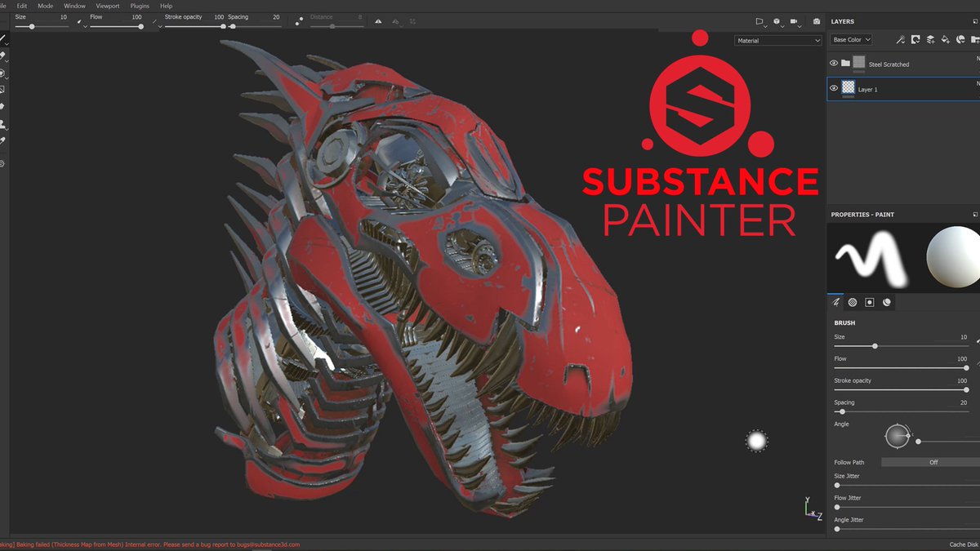Click the 3D cube display mode icon
Image resolution: width=980 pixels, height=551 pixels.
pos(777,21)
